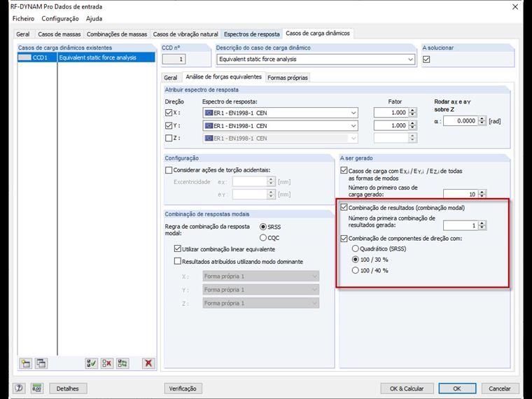532x399 pixels.
Task: Open the Ajuda menu
Action: pyautogui.click(x=94, y=19)
